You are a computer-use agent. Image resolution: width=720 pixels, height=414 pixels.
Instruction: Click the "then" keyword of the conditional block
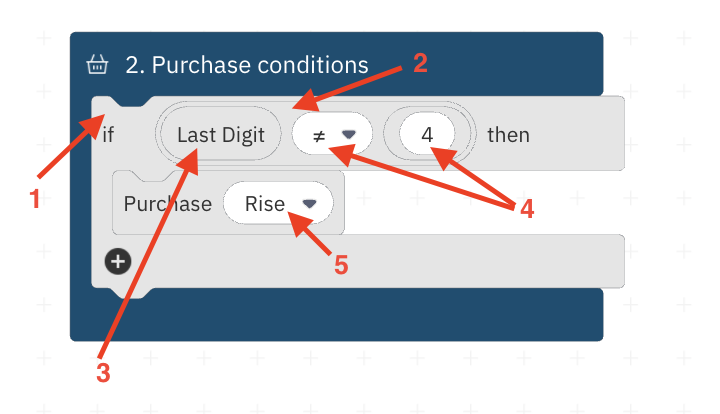tap(508, 135)
